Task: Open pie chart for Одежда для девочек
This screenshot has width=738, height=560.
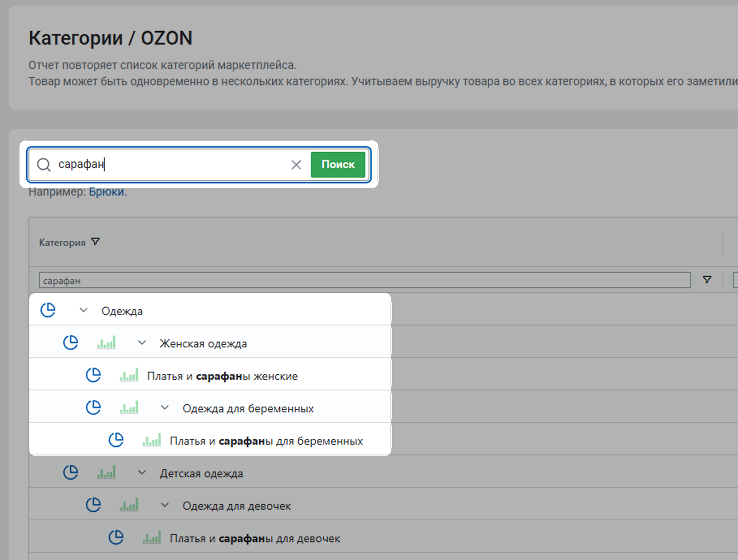Action: point(93,505)
